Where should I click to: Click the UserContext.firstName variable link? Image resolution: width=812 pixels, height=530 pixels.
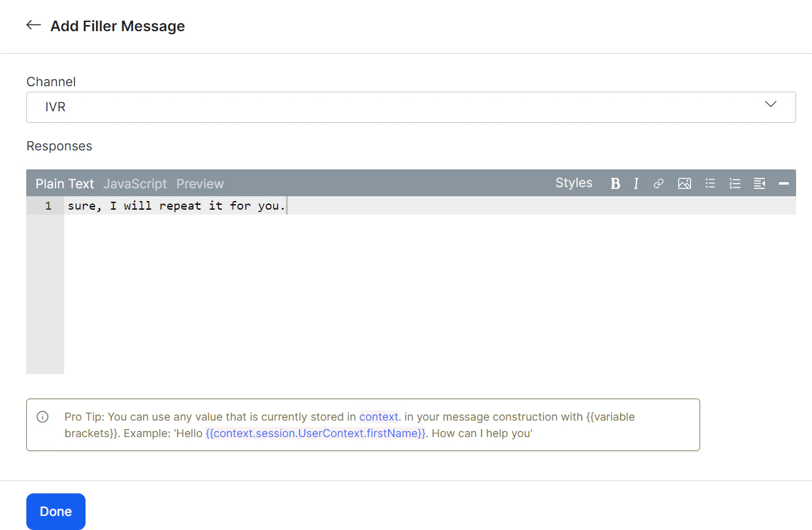(316, 433)
